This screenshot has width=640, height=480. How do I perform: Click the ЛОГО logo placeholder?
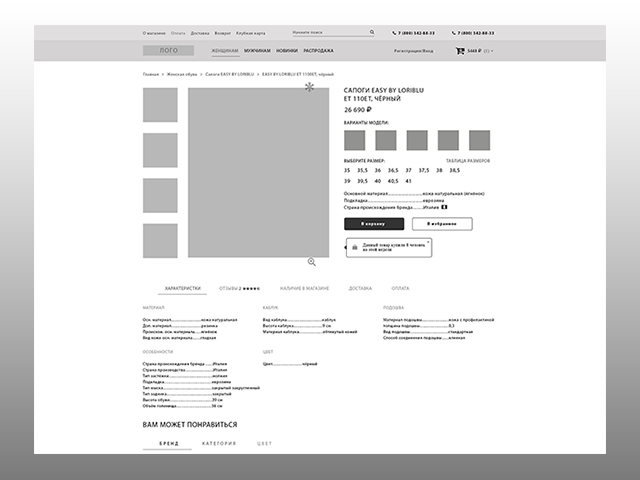(x=168, y=51)
